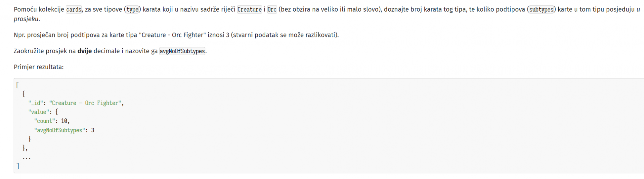This screenshot has width=644, height=179.
Task: Click the number 3 in the code block
Action: click(93, 130)
